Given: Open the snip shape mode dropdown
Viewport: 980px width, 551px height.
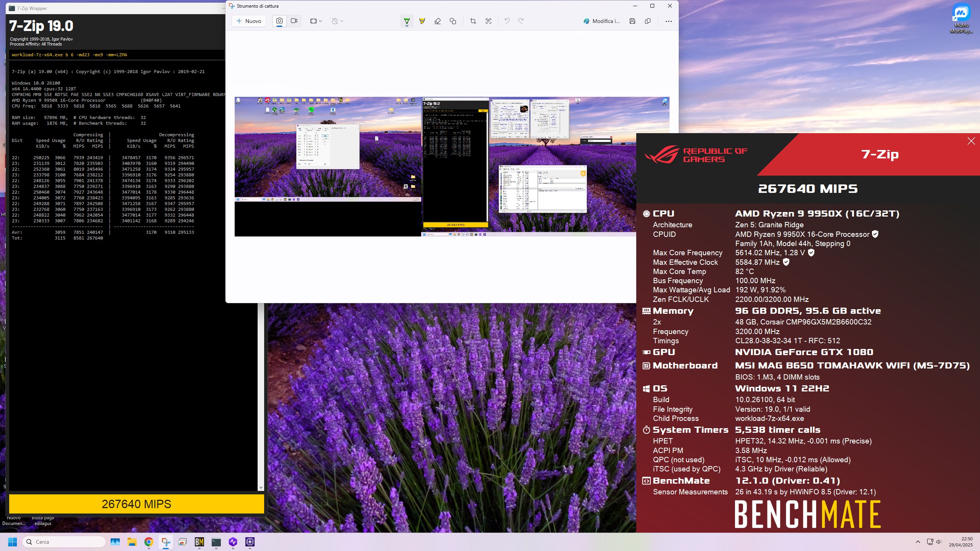Looking at the screenshot, I should (316, 21).
